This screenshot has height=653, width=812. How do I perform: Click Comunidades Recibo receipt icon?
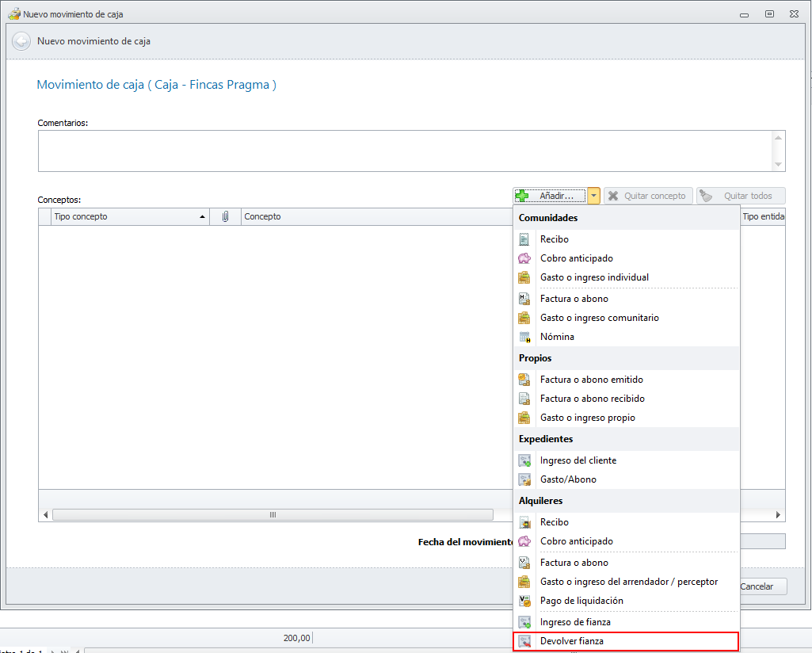[x=524, y=239]
